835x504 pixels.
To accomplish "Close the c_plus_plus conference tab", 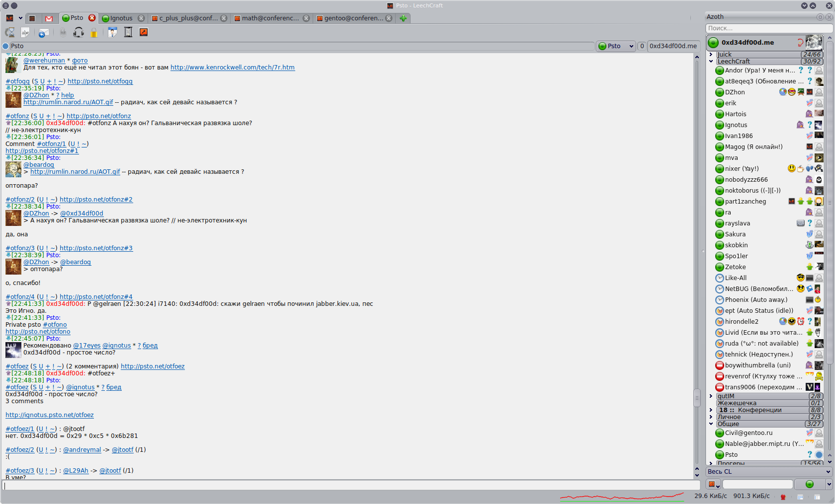I will click(x=224, y=18).
